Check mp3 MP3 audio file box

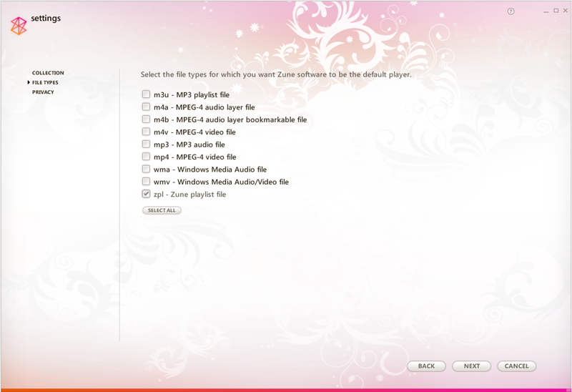click(x=146, y=144)
